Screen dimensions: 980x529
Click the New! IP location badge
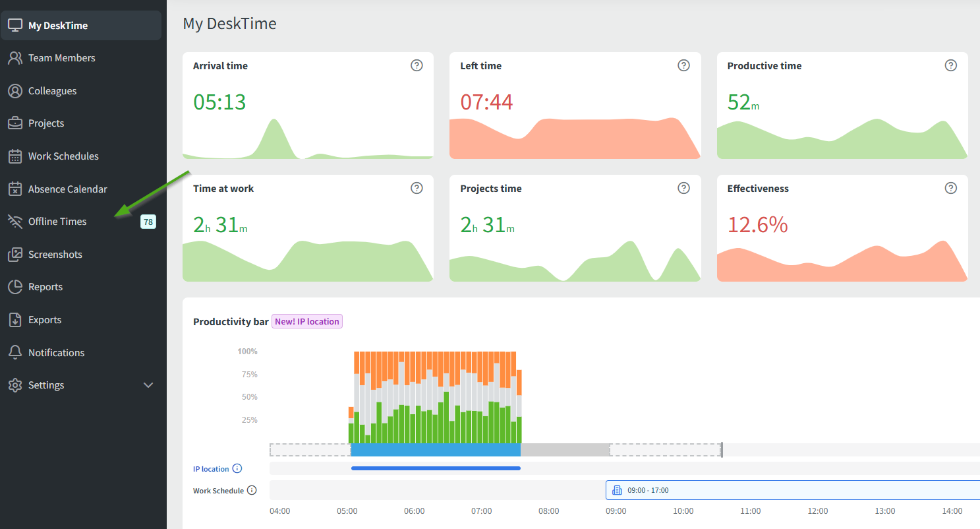tap(307, 322)
